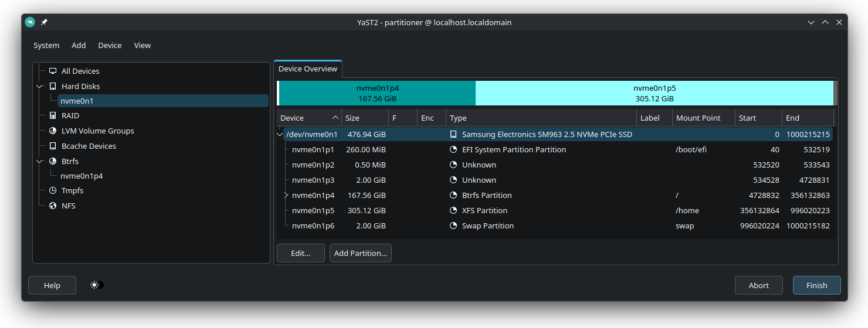Click the partition icon beside XFS Partition
Viewport: 868px width, 328px height.
tap(453, 211)
